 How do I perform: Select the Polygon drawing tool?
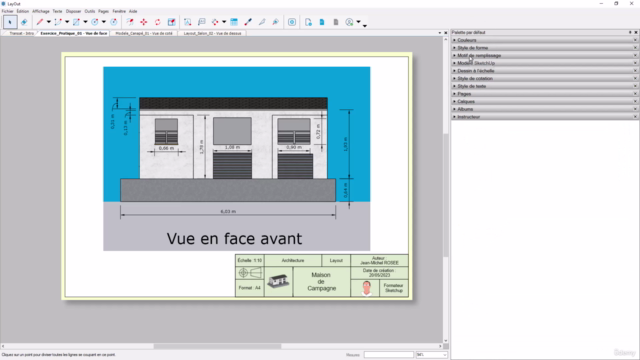click(x=113, y=22)
